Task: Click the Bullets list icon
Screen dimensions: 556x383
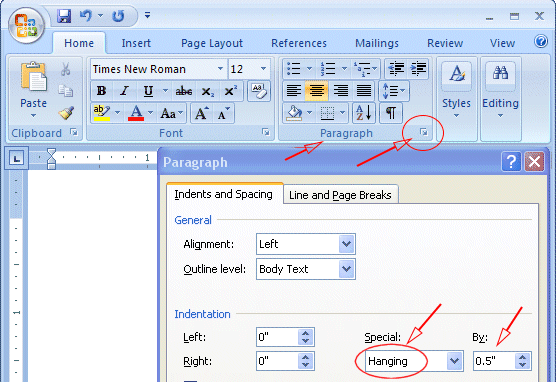Action: pos(294,68)
